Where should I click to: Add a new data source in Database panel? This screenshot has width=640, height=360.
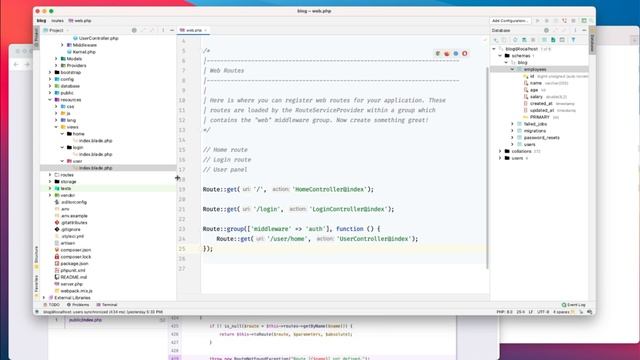point(496,40)
